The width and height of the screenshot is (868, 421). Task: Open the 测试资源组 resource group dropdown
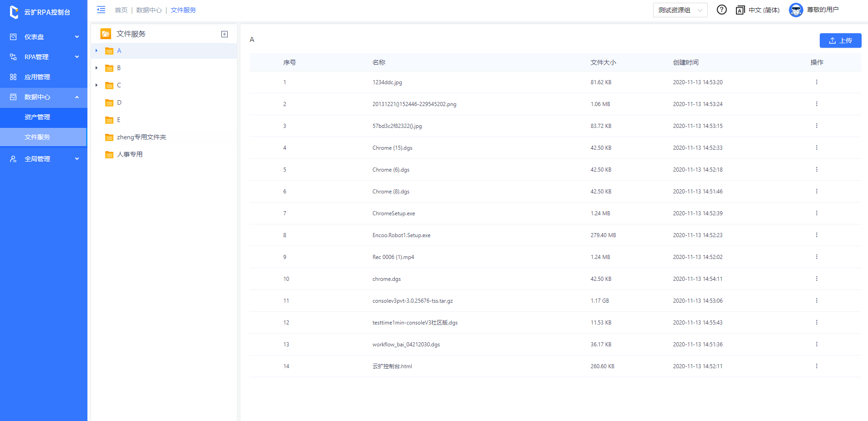pyautogui.click(x=680, y=10)
